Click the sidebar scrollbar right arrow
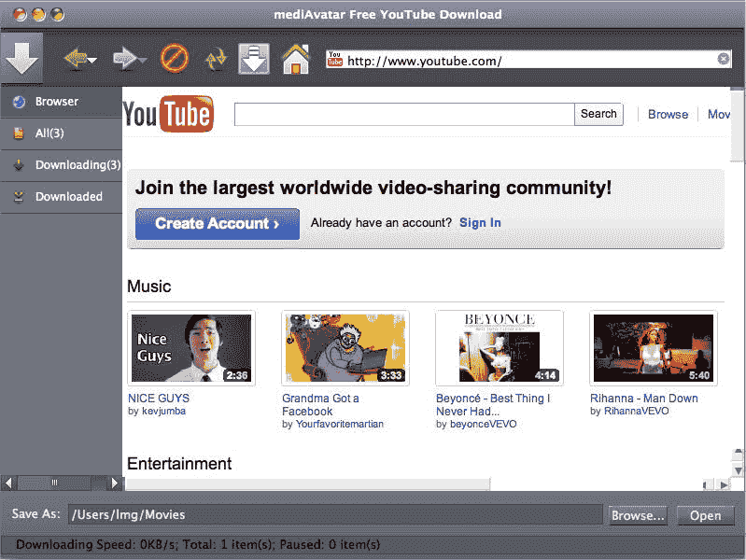Screen dimensions: 746x560 coord(114,483)
